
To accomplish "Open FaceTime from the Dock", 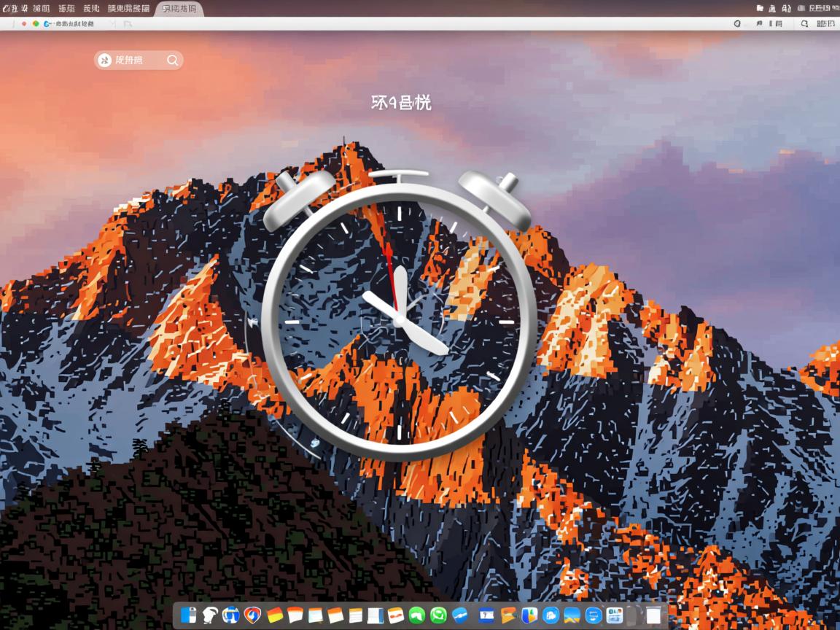I will point(417,617).
